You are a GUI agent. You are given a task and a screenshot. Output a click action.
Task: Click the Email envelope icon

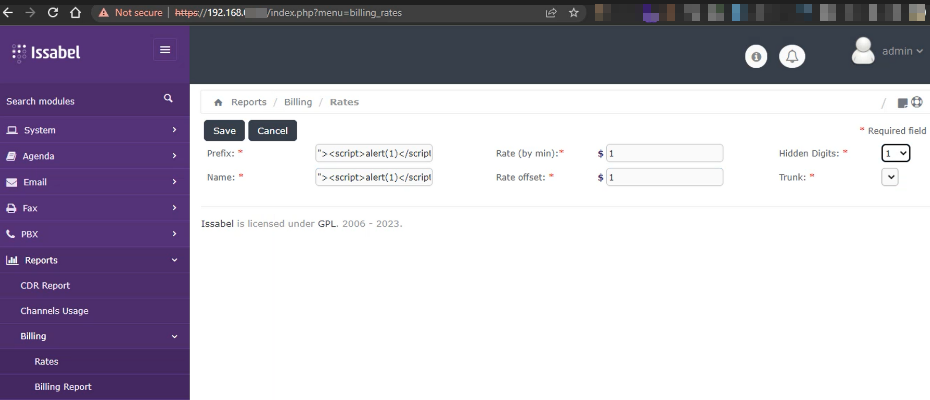[x=12, y=182]
